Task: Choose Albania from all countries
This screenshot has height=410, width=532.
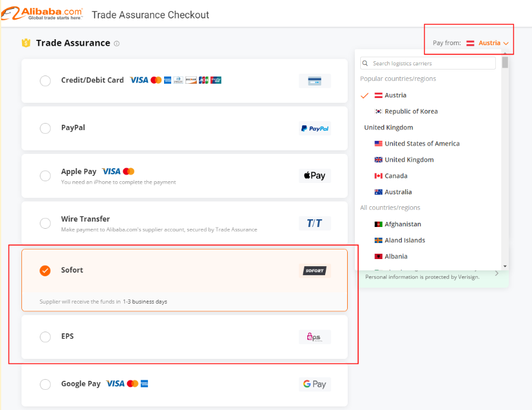Action: click(x=391, y=256)
